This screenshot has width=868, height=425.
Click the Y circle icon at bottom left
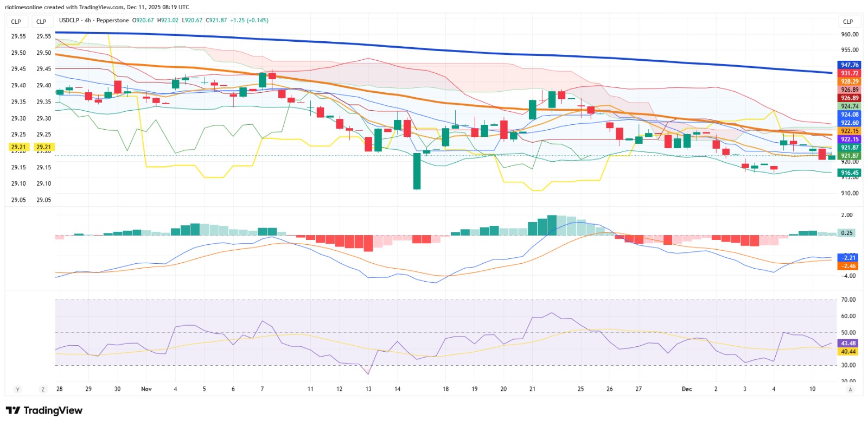17,389
